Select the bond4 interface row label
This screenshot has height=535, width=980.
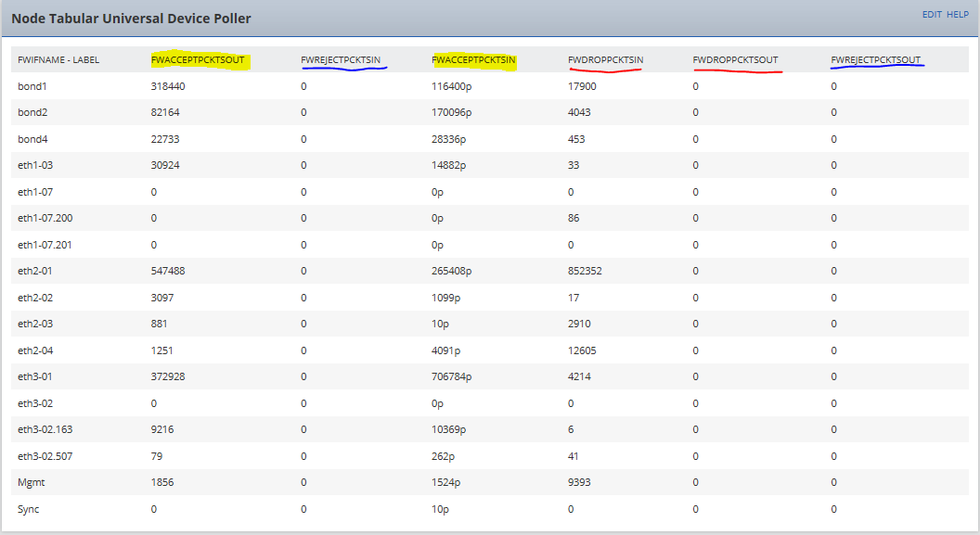pos(32,139)
